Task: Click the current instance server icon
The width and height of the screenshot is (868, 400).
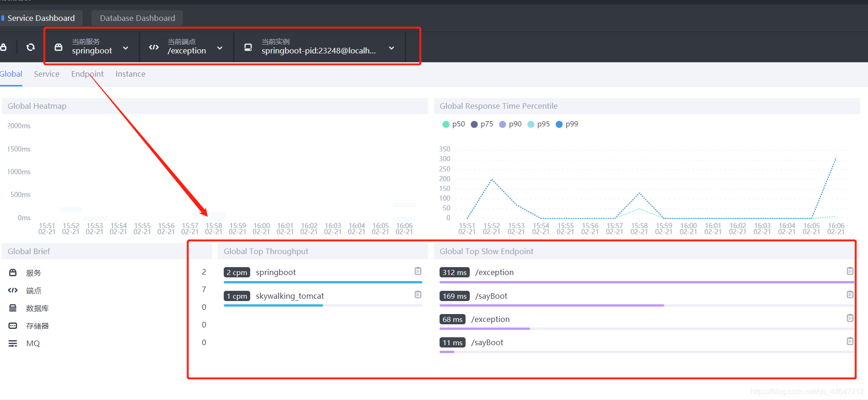Action: point(248,47)
